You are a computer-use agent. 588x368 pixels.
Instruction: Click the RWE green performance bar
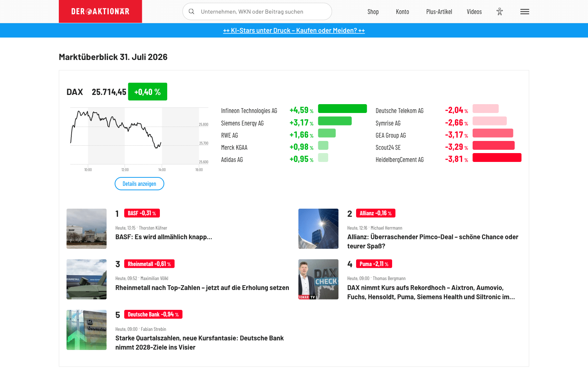[x=327, y=133]
